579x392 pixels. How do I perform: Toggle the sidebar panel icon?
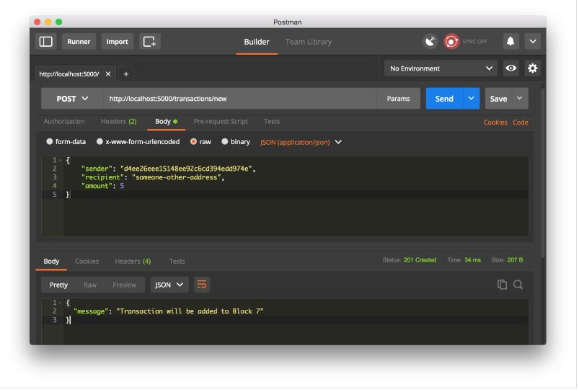(x=46, y=41)
